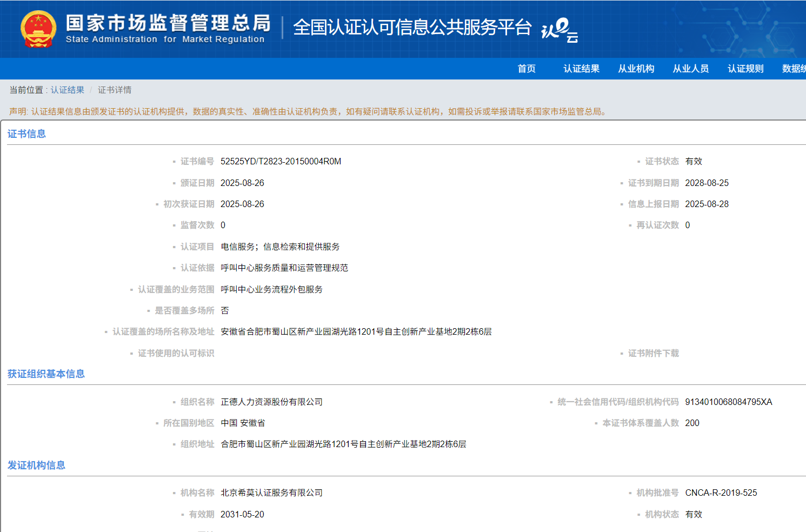Open 认证结果 in the top navigation bar
806x532 pixels.
581,69
